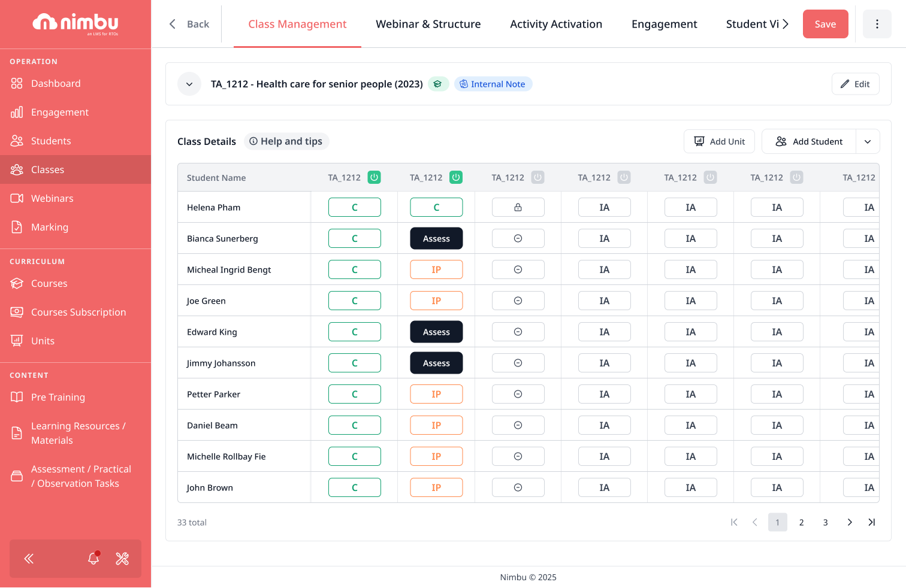
Task: Collapse the sidebar with double chevron
Action: pyautogui.click(x=29, y=559)
